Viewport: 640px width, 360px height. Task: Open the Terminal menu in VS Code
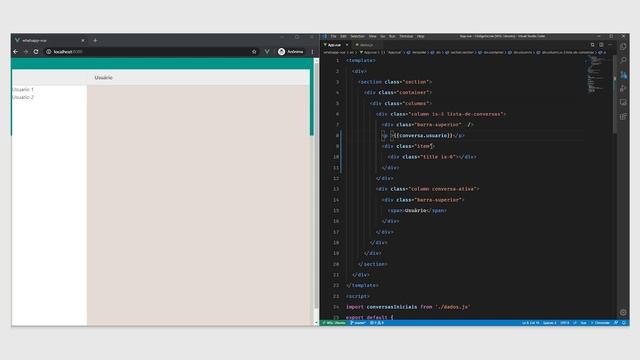point(406,36)
